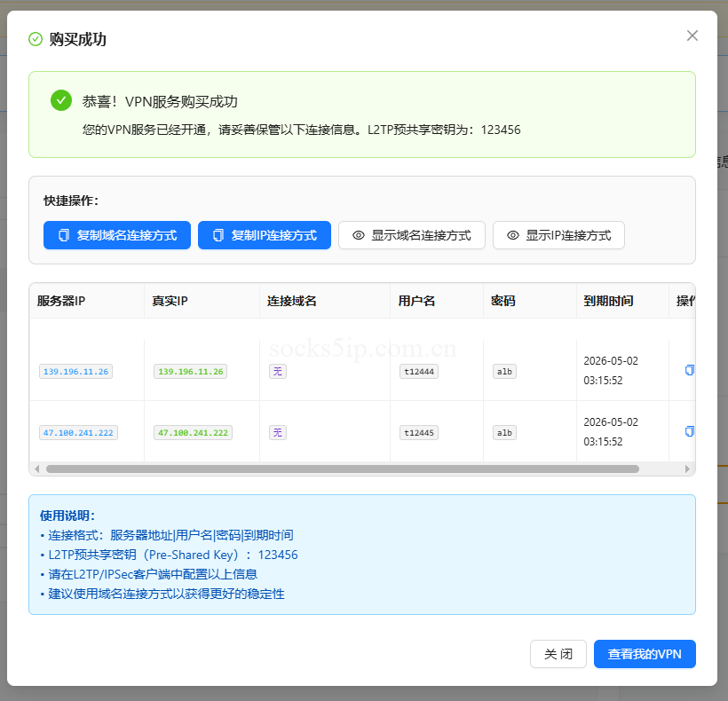
Task: Click 无 domain tag in t12444 row
Action: tap(278, 372)
